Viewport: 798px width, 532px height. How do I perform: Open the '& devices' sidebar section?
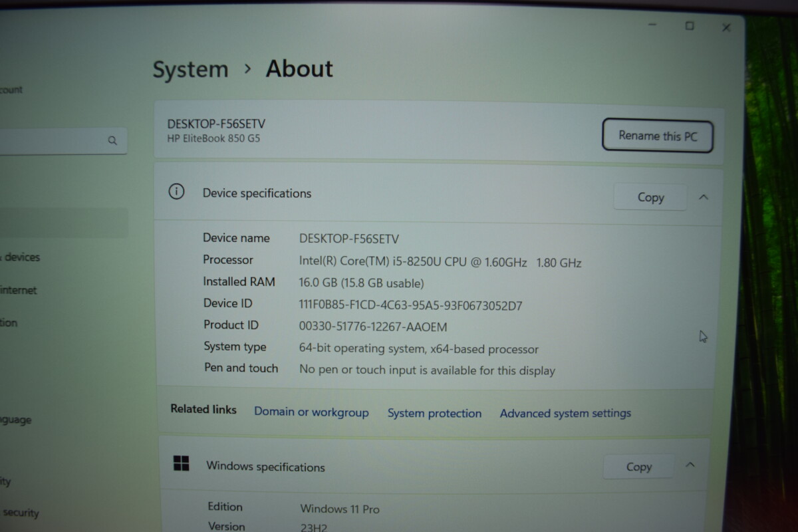point(20,257)
